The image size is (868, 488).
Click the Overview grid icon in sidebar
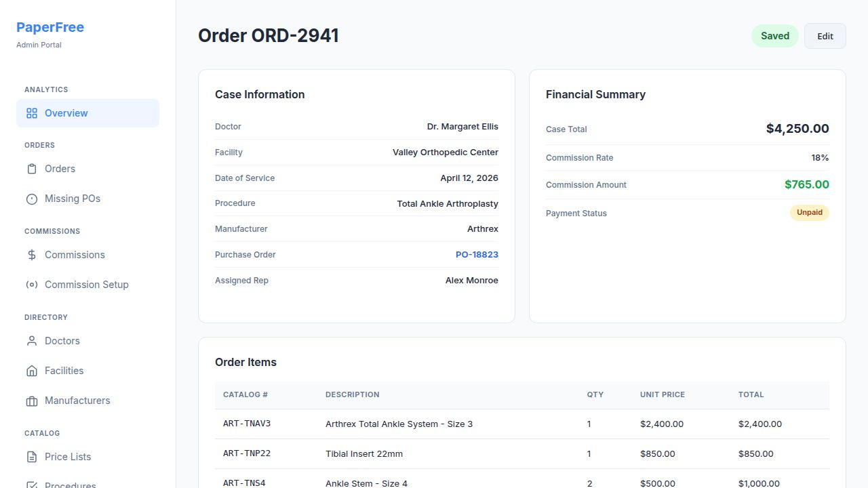(32, 113)
